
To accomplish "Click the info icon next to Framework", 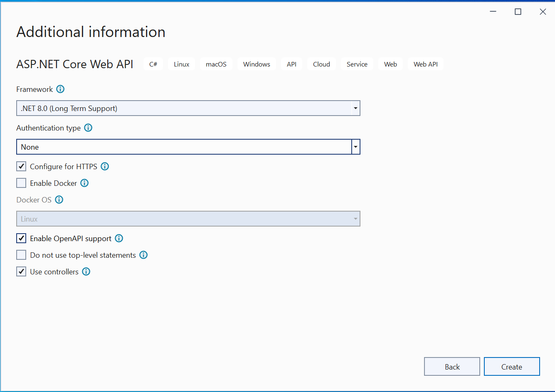I will point(60,89).
